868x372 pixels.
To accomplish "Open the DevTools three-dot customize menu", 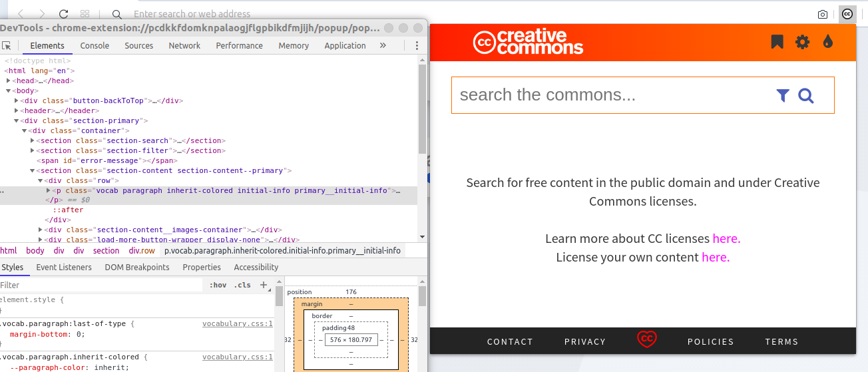I will point(417,45).
